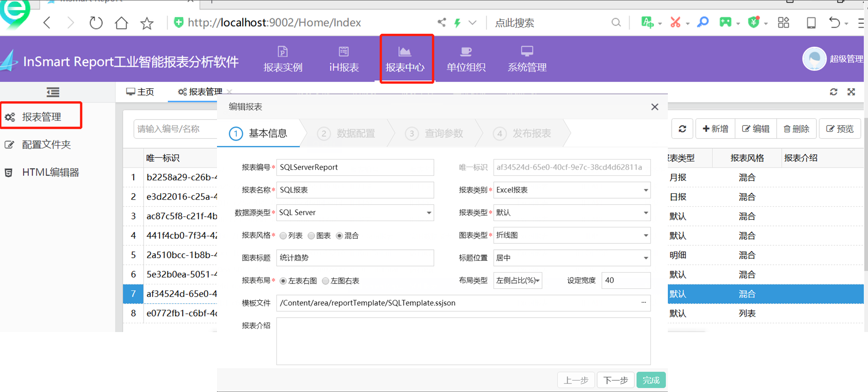Select the 列表 report style radio

click(283, 236)
